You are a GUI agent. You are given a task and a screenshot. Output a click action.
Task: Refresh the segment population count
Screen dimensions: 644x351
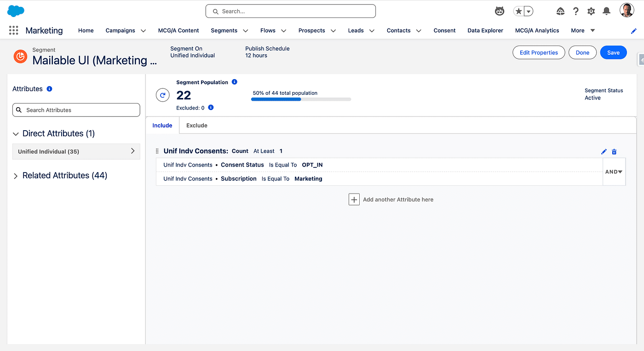tap(162, 95)
